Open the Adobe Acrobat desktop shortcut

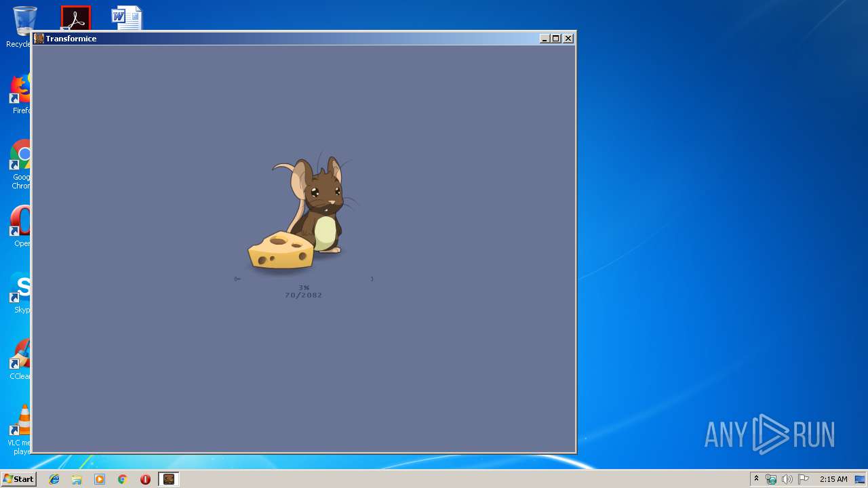tap(75, 17)
